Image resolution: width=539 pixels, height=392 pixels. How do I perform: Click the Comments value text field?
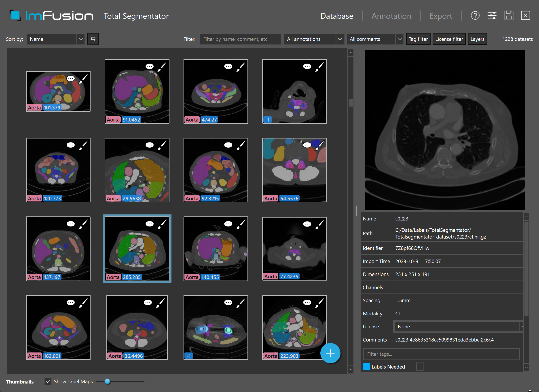click(458, 340)
